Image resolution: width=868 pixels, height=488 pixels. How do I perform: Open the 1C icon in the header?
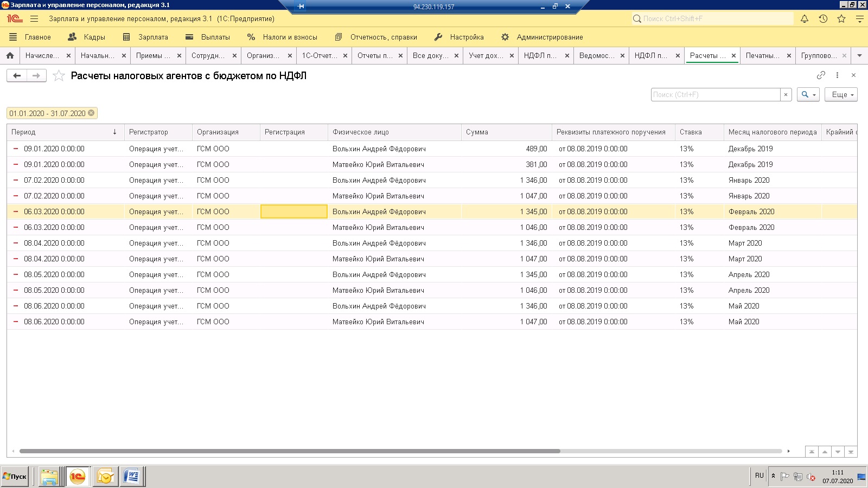15,18
